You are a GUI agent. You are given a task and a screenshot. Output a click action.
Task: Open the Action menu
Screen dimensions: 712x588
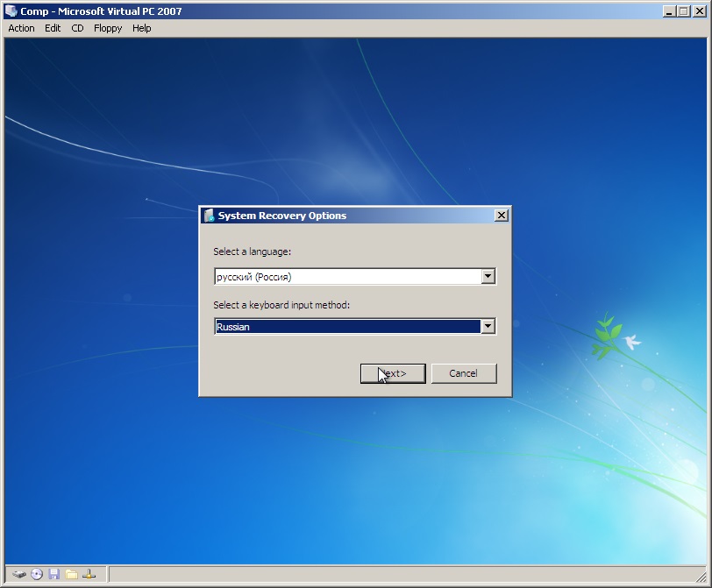(x=21, y=28)
